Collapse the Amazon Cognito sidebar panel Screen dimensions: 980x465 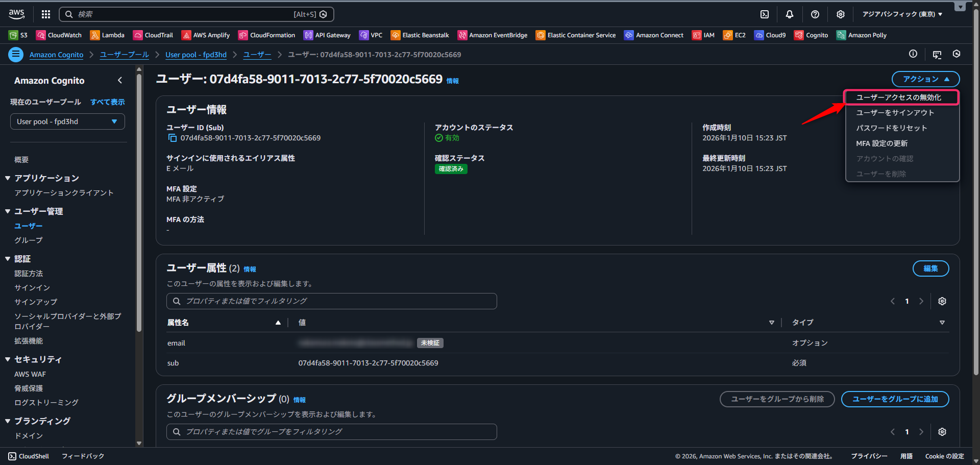click(120, 80)
